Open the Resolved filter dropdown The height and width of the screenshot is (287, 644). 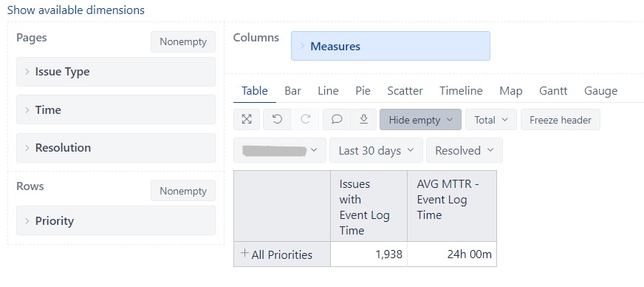click(464, 150)
